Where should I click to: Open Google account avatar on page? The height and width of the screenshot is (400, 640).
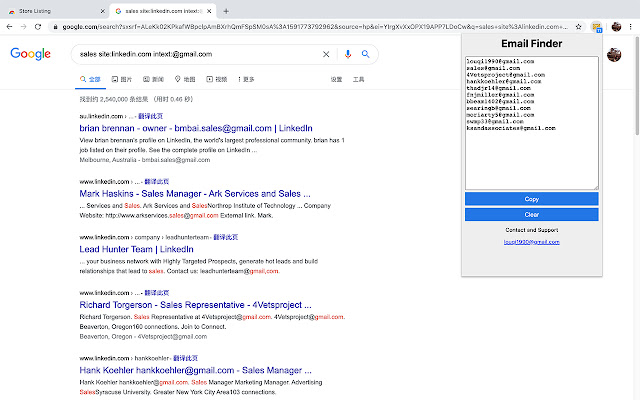[613, 55]
